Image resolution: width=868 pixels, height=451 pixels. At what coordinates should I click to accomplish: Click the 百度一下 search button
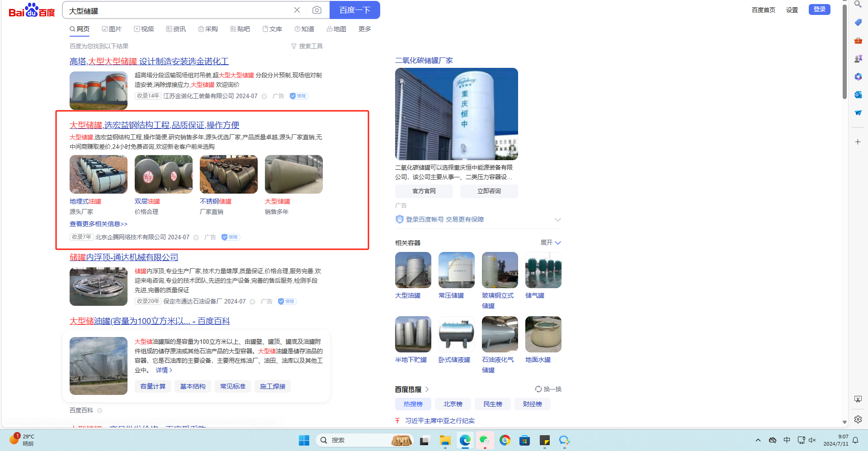(355, 10)
